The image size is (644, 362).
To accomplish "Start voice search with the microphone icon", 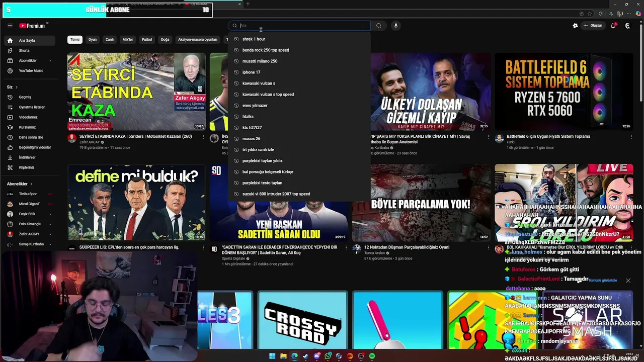I will tap(396, 26).
